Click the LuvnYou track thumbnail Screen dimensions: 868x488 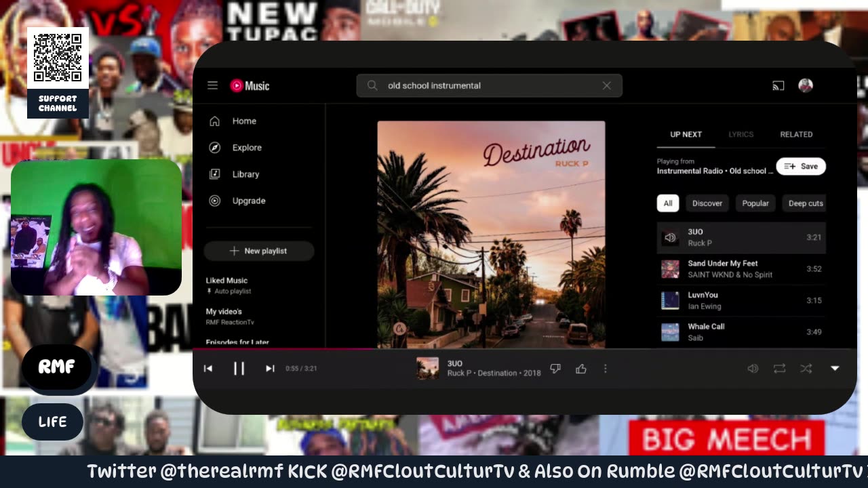pos(670,300)
